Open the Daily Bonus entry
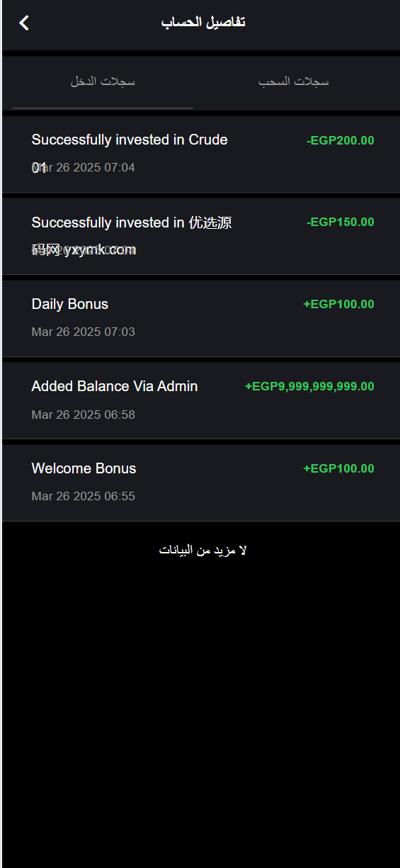Image resolution: width=400 pixels, height=868 pixels. pos(201,318)
